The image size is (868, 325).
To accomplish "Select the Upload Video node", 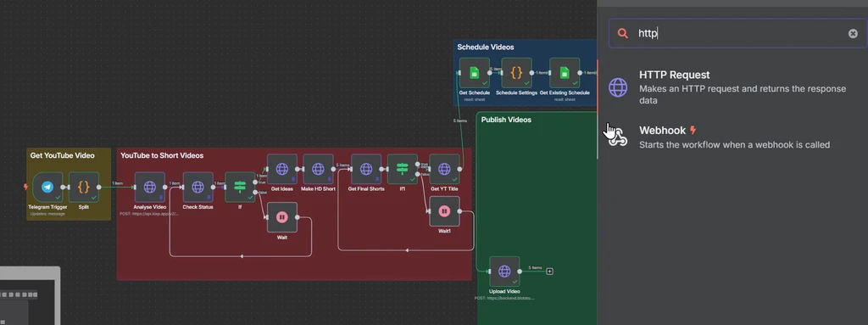I will point(504,272).
